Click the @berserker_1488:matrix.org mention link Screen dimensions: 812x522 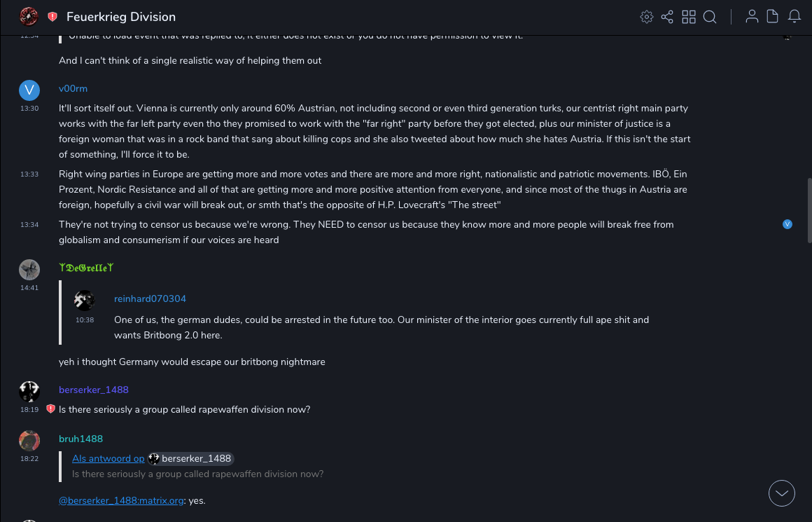click(122, 500)
